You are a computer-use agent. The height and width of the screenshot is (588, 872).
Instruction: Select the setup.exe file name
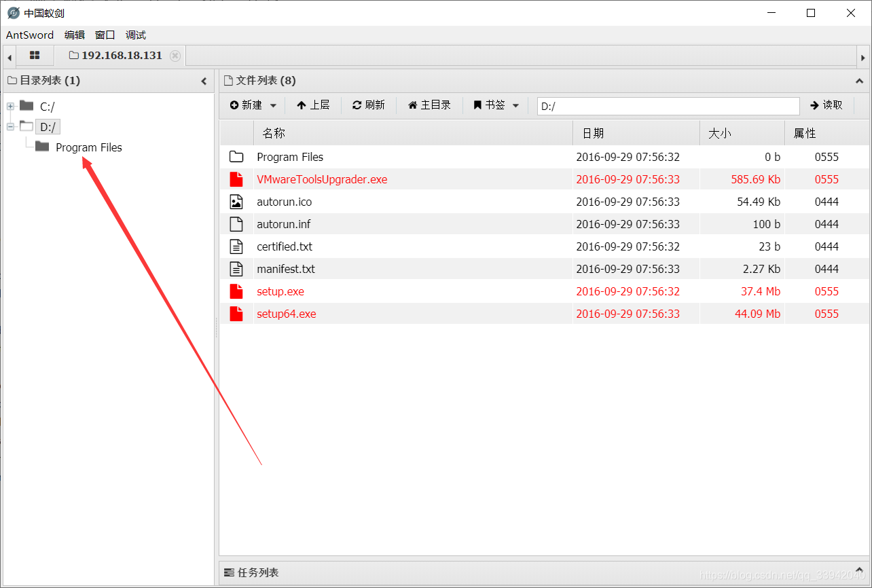click(280, 291)
